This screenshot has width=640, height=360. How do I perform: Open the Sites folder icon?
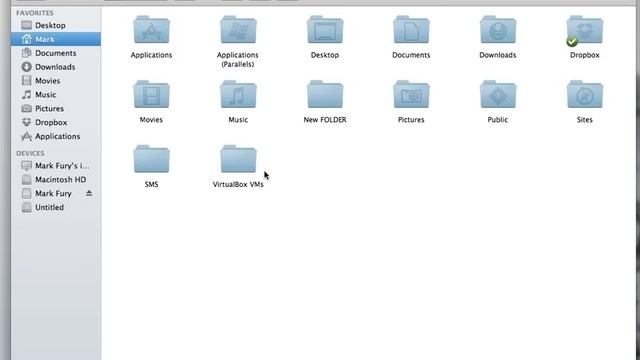click(x=584, y=95)
